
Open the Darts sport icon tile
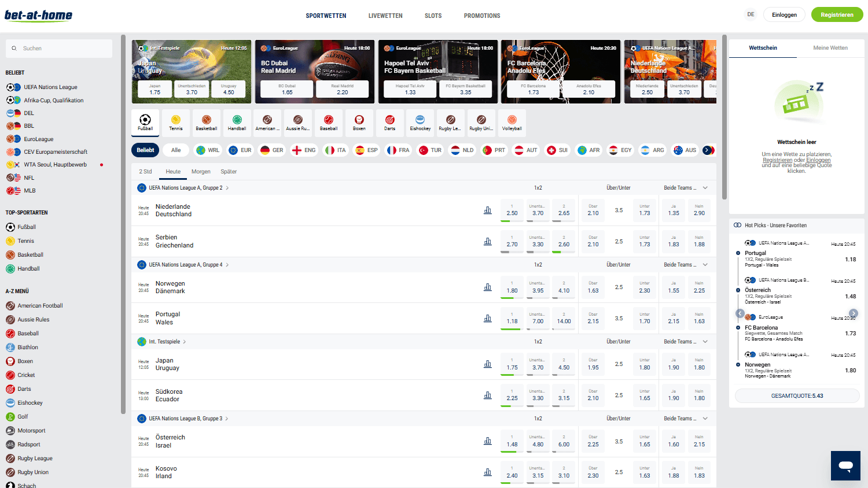click(390, 123)
